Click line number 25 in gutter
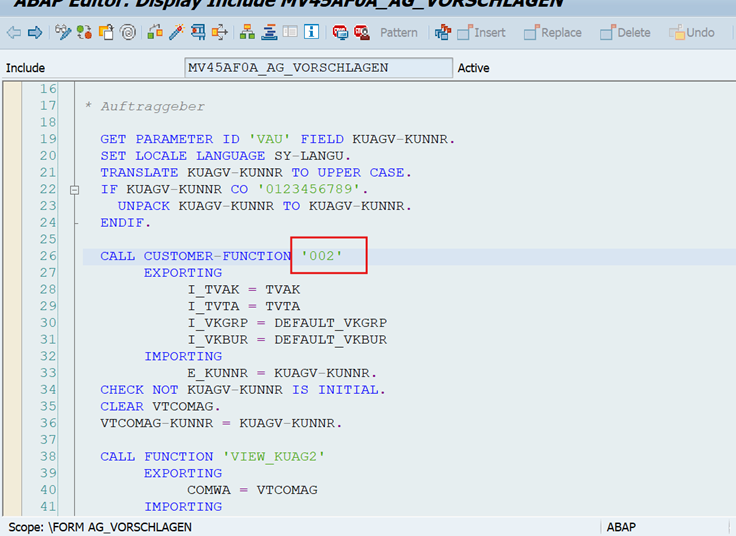Viewport: 736px width, 536px height. (x=48, y=239)
